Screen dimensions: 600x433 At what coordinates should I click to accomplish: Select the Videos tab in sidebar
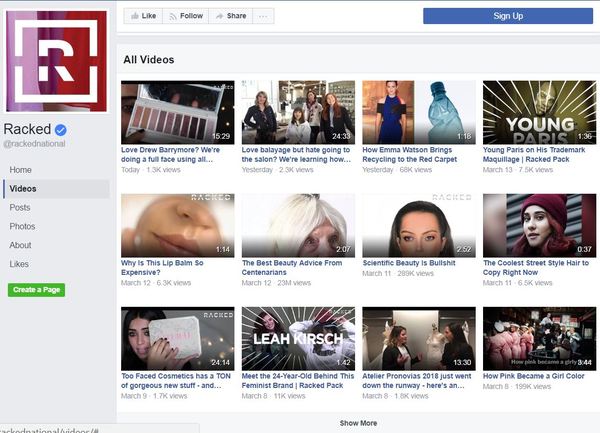pos(56,189)
